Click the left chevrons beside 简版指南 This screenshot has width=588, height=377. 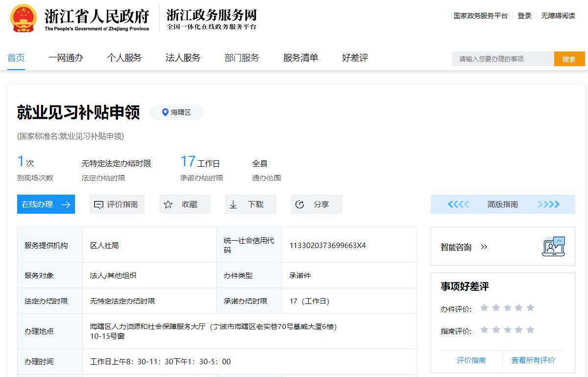458,204
